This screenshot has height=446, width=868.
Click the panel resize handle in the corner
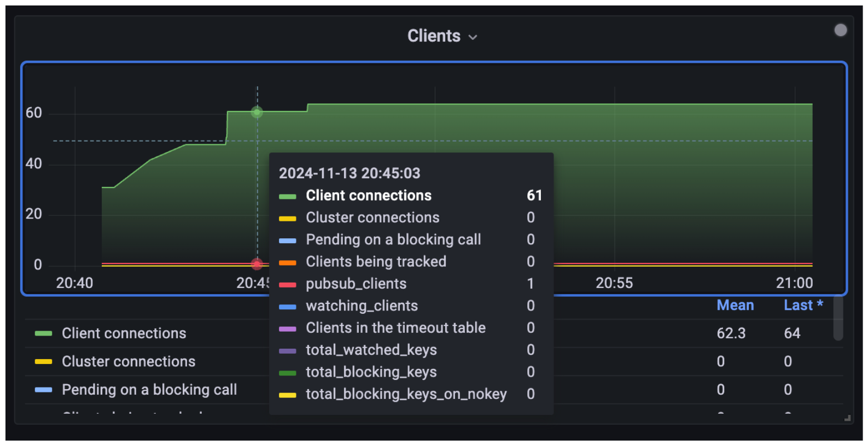[847, 418]
